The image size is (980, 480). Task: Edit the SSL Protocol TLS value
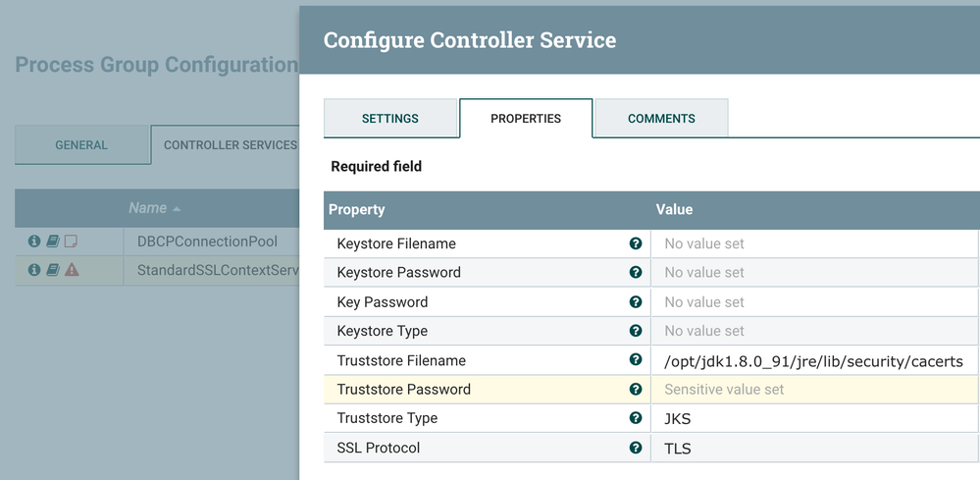(813, 448)
